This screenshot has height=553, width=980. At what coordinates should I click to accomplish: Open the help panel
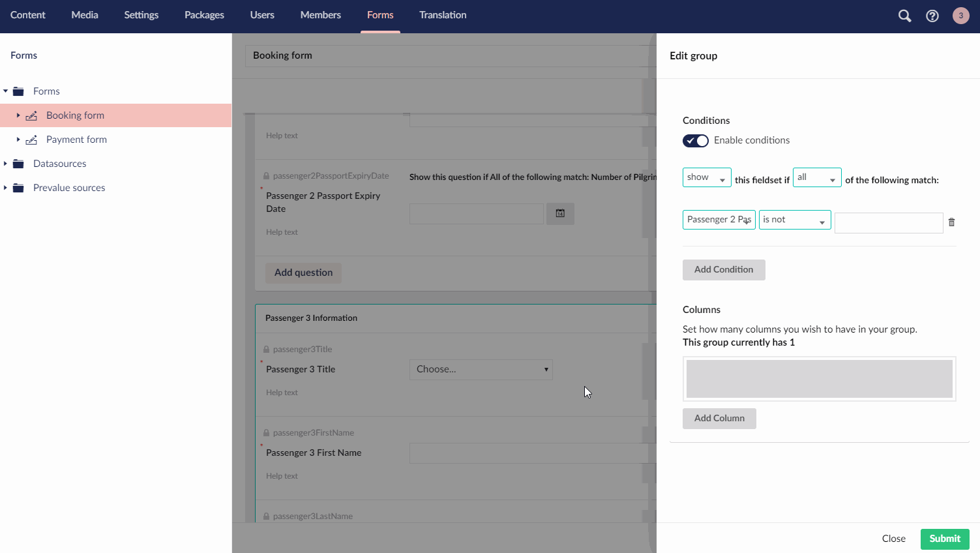932,16
